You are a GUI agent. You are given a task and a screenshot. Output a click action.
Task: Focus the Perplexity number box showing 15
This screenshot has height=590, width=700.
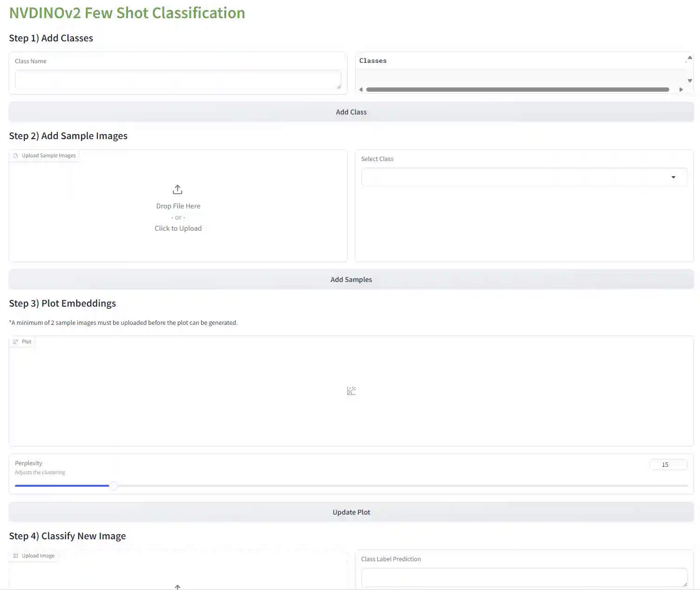point(668,464)
